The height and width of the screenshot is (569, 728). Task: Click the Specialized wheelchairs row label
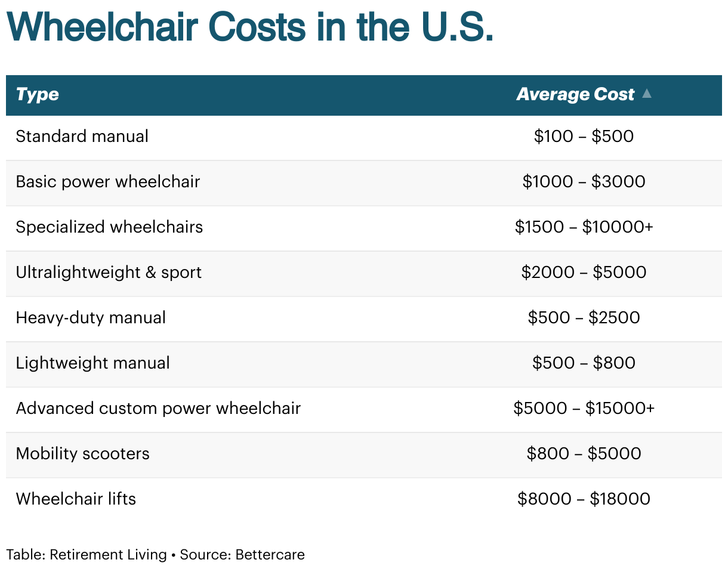point(109,227)
